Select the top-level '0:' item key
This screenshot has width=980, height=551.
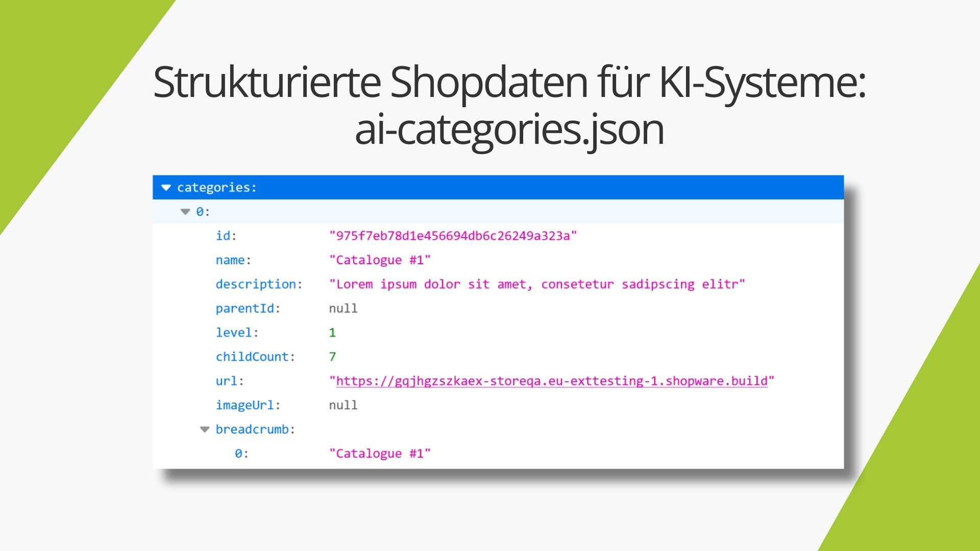click(203, 212)
